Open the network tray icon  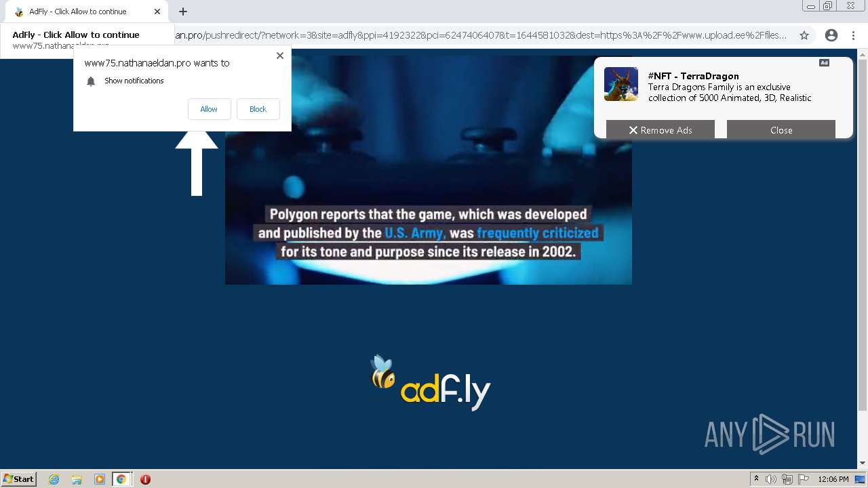click(x=787, y=479)
